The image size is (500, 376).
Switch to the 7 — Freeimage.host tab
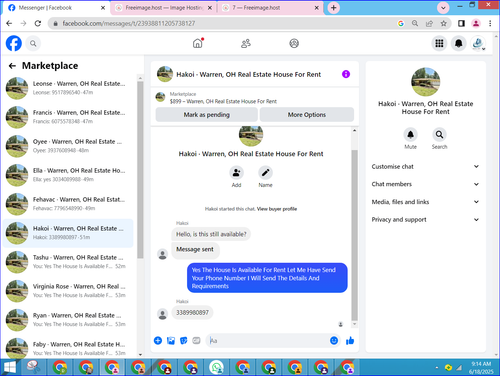pos(271,8)
